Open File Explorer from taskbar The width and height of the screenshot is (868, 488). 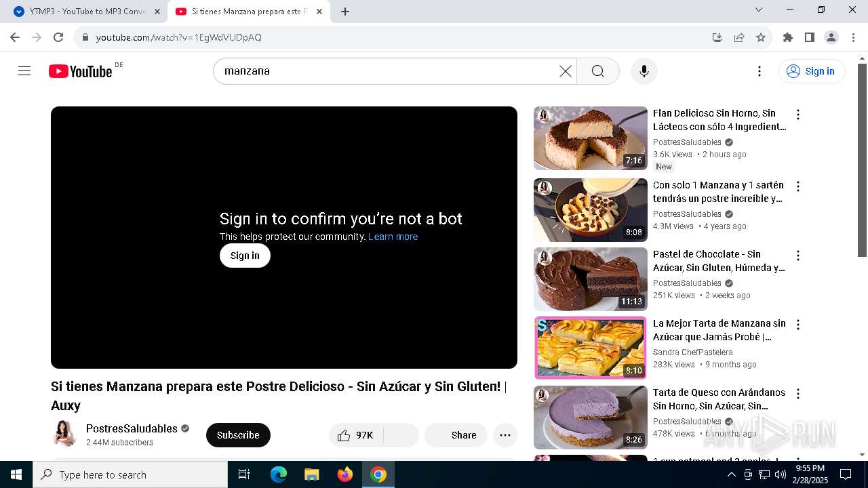tap(311, 474)
